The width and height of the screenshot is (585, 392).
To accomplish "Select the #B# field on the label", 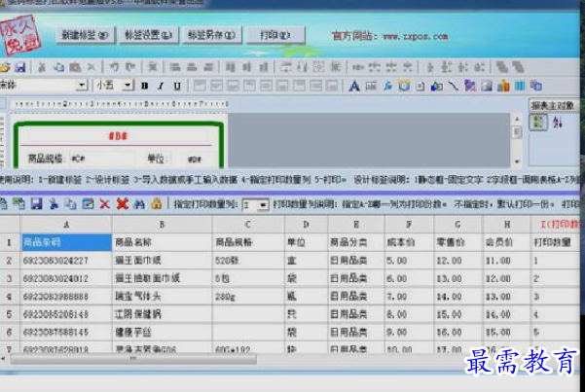I will coord(118,136).
